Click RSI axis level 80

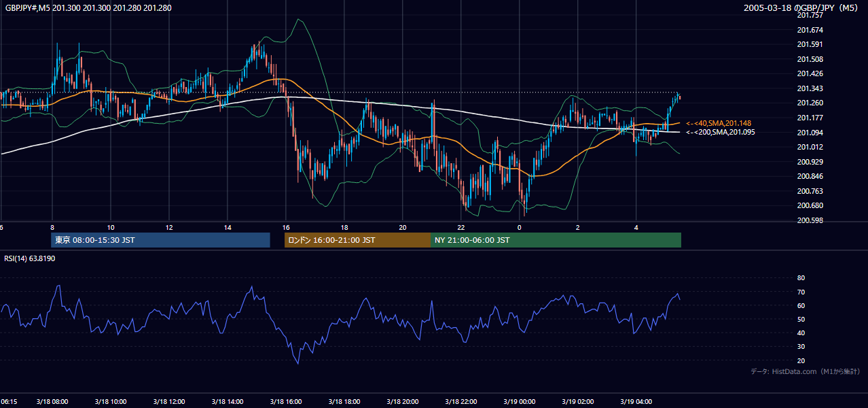(x=801, y=278)
